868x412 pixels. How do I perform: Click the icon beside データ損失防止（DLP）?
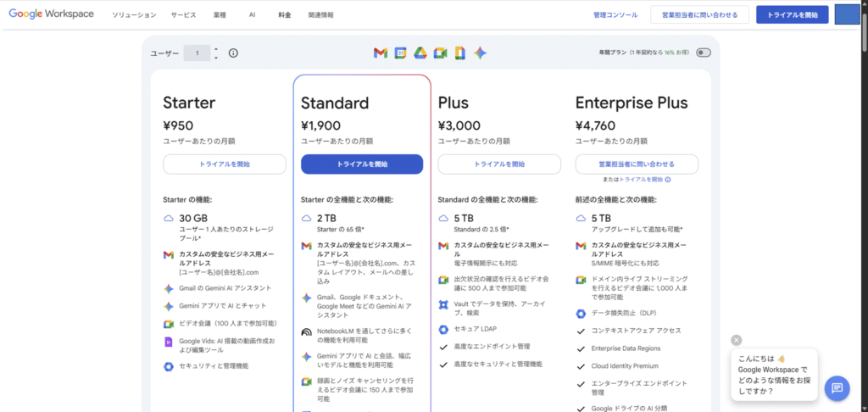(581, 314)
